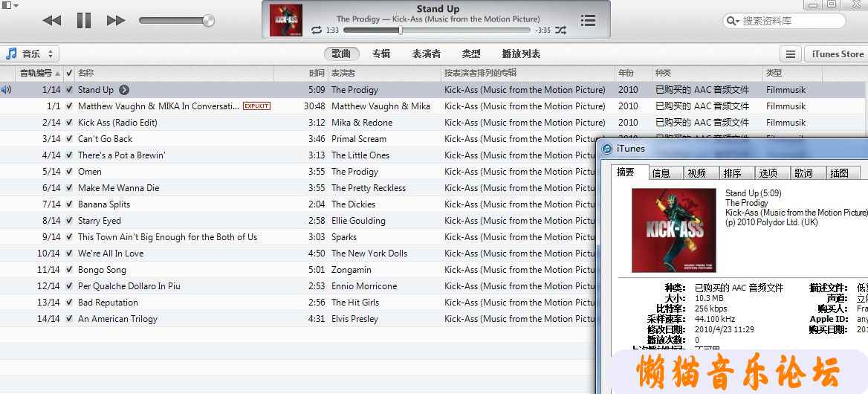868x394 pixels.
Task: Click the speaker now-playing icon beside Stand Up
Action: click(x=6, y=90)
